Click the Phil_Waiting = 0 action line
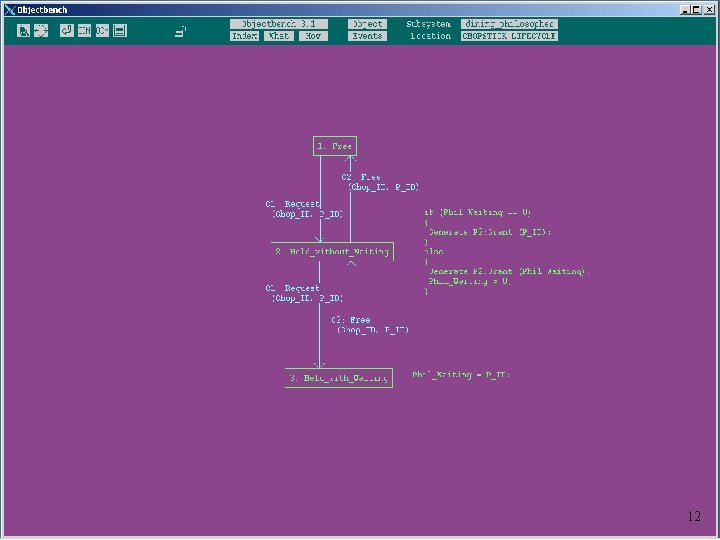The width and height of the screenshot is (720, 540). coord(469,281)
